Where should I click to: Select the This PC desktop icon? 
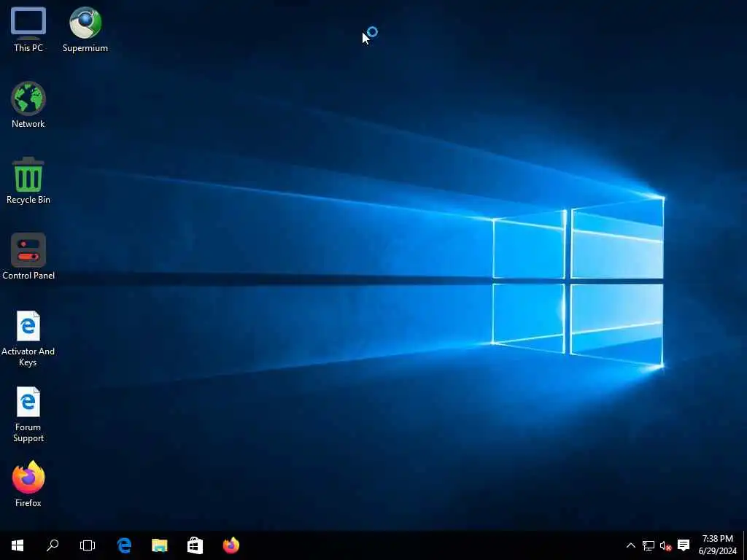click(x=28, y=29)
